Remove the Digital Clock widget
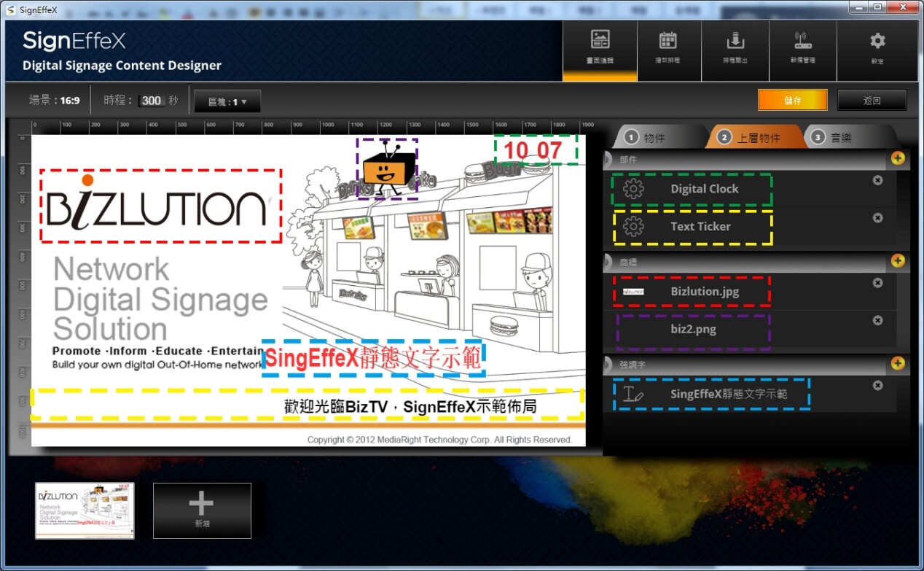 pos(878,180)
